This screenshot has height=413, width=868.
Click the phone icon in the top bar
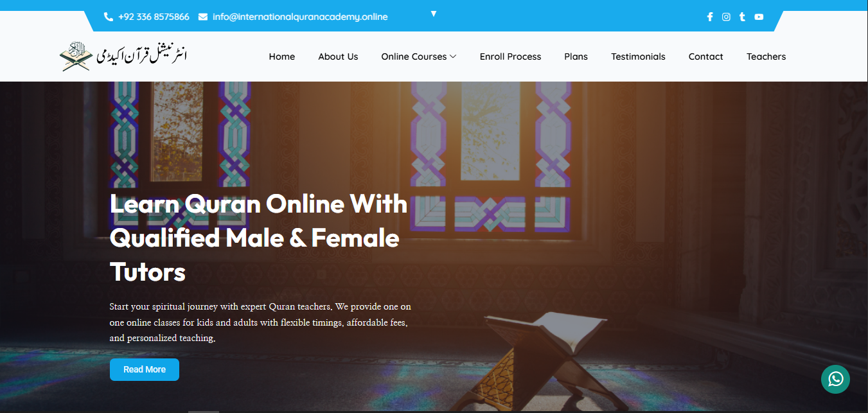click(x=108, y=17)
